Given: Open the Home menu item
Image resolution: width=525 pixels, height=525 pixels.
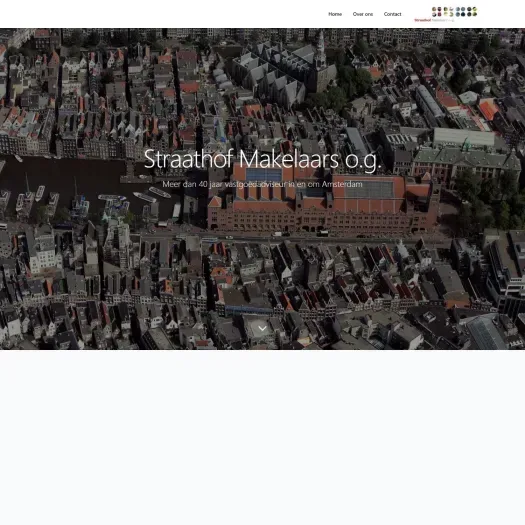Looking at the screenshot, I should point(335,14).
